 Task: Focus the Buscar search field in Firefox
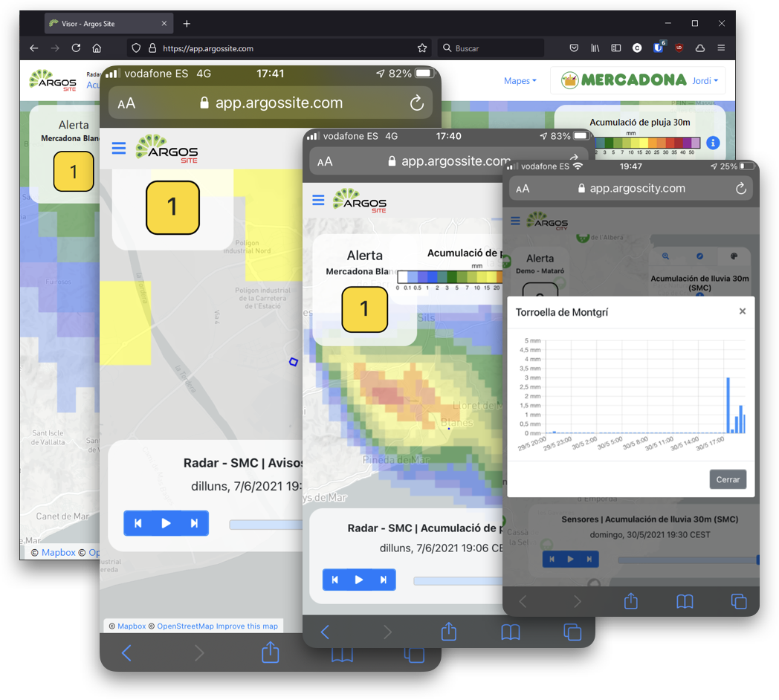coord(491,48)
